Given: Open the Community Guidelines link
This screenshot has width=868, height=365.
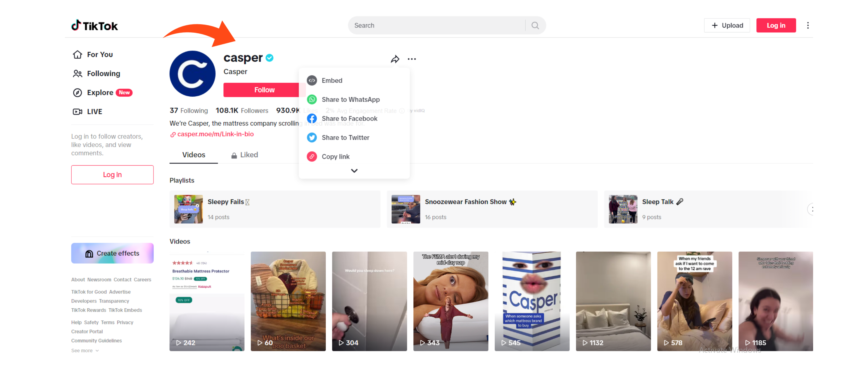Looking at the screenshot, I should [x=96, y=341].
